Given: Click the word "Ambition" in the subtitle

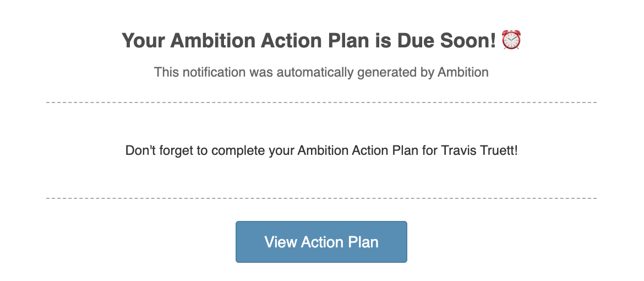Looking at the screenshot, I should pos(463,72).
